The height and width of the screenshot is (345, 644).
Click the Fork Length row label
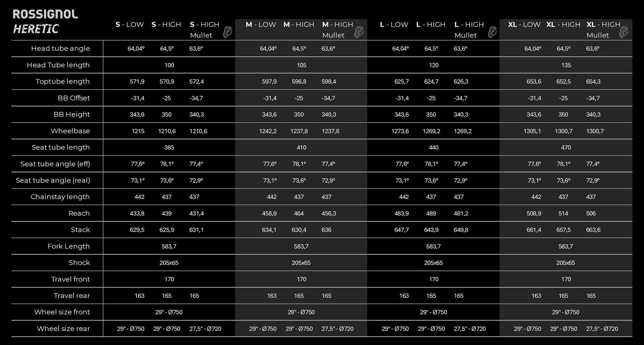pyautogui.click(x=69, y=246)
